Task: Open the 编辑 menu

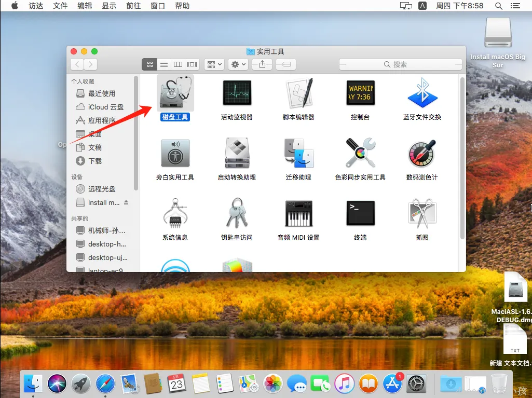Action: click(85, 6)
